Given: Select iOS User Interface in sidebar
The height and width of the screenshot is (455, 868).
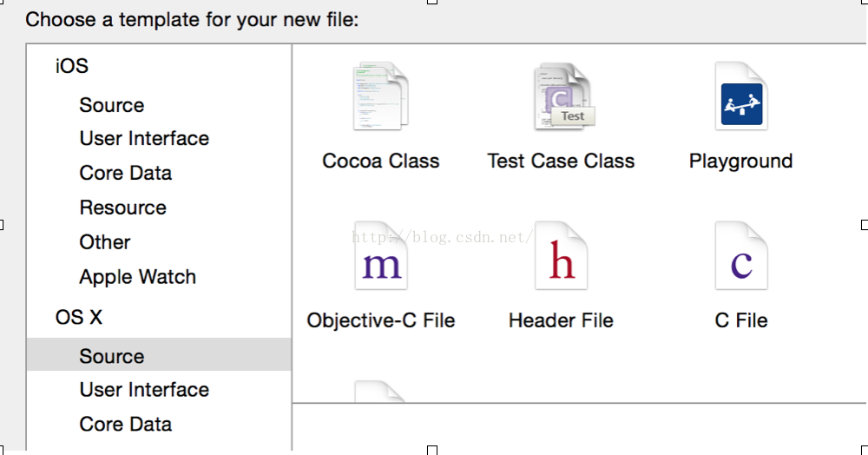Looking at the screenshot, I should 144,138.
